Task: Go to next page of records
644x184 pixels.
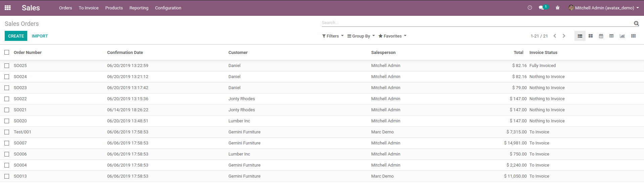Action: point(564,36)
